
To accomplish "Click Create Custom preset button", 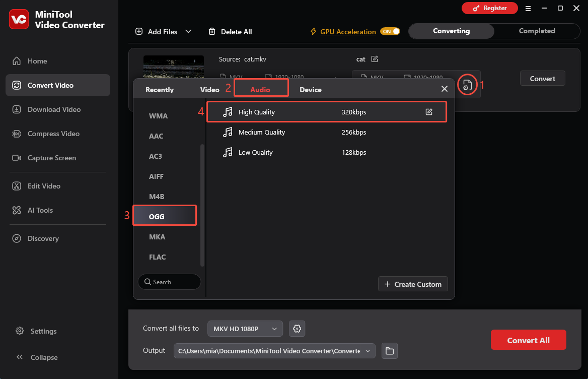I will coord(413,284).
